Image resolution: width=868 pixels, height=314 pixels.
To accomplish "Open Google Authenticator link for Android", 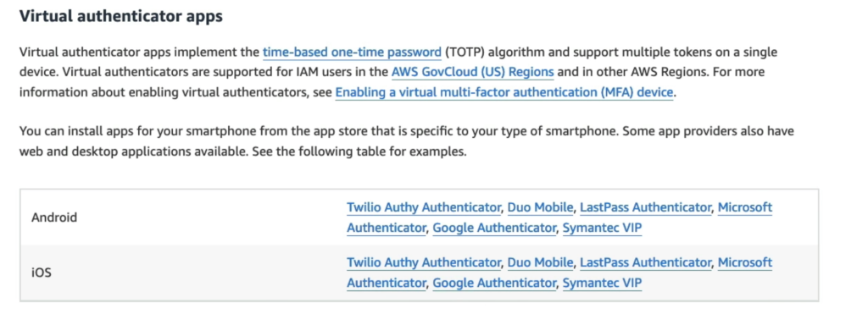I will [x=494, y=229].
